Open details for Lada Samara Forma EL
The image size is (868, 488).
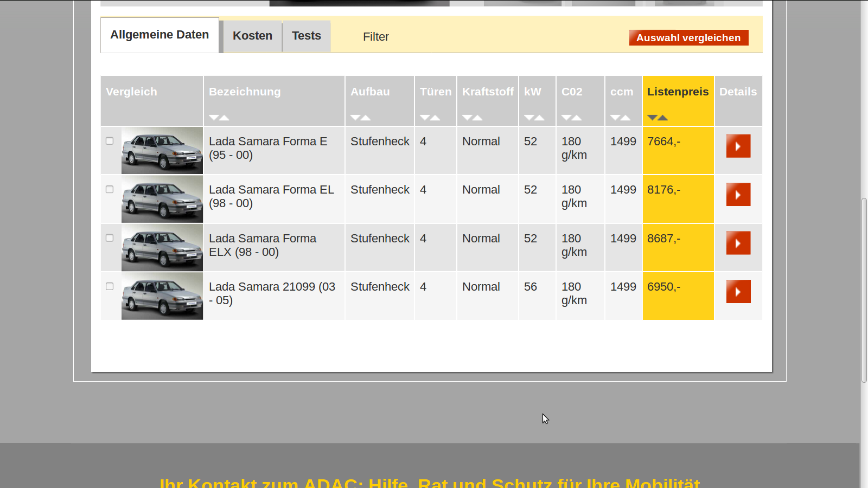[738, 194]
